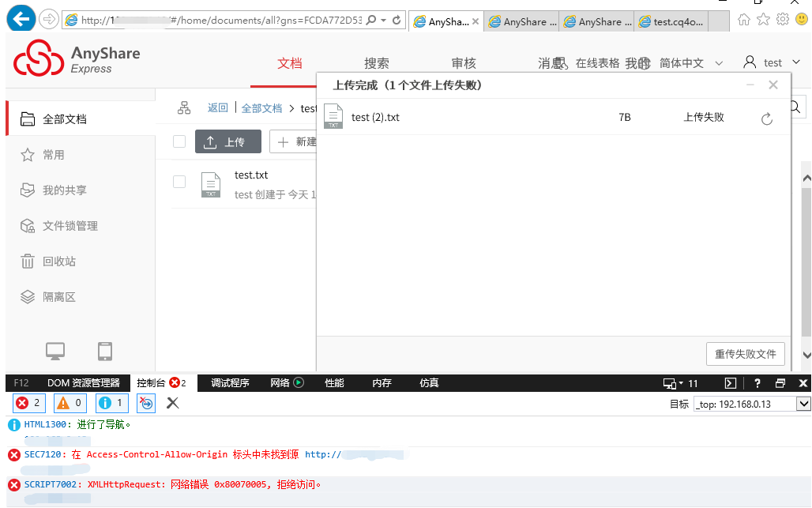Toggle warning filter in console
The height and width of the screenshot is (508, 812).
pyautogui.click(x=70, y=403)
